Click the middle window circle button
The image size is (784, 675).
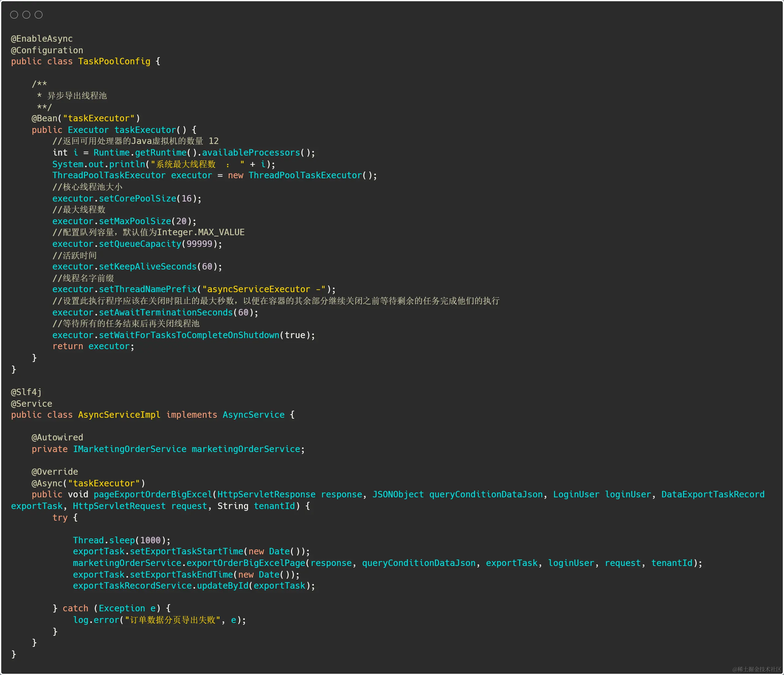tap(26, 15)
